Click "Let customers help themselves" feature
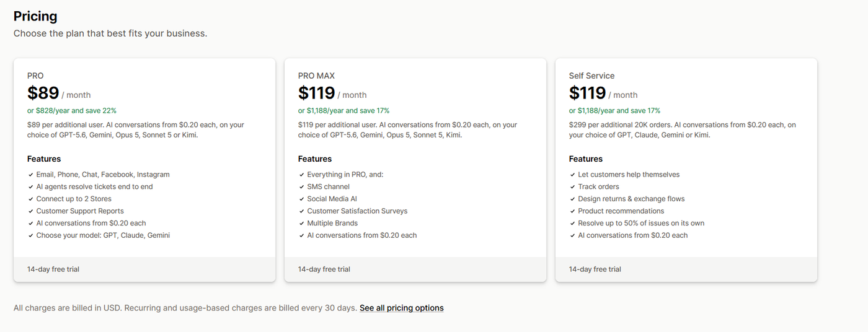The height and width of the screenshot is (332, 868). pyautogui.click(x=629, y=175)
